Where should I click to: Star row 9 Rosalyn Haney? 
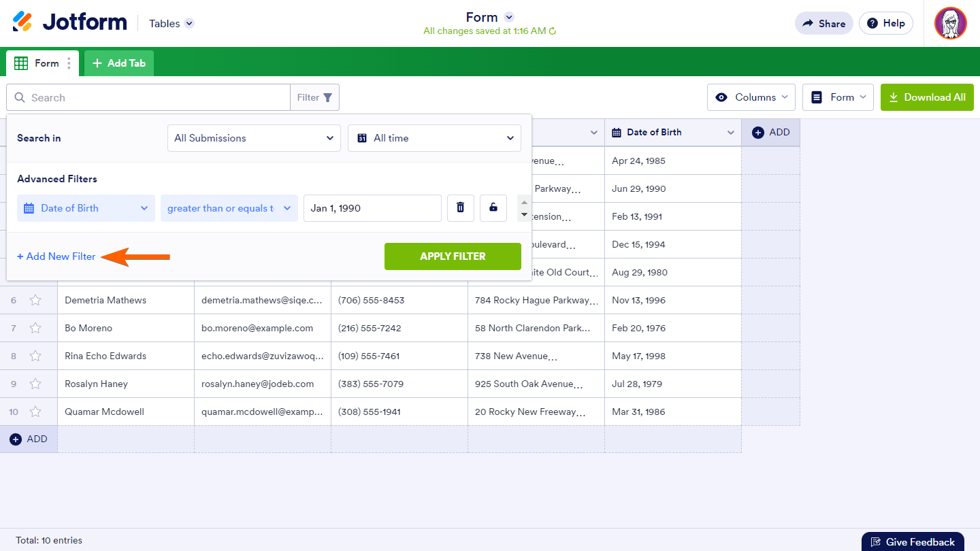(x=35, y=384)
